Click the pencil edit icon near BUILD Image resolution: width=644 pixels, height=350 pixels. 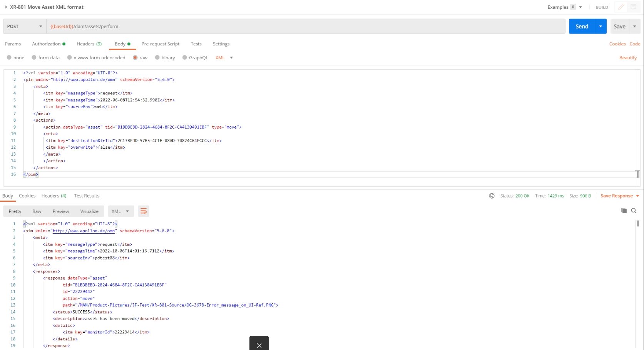[x=621, y=7]
